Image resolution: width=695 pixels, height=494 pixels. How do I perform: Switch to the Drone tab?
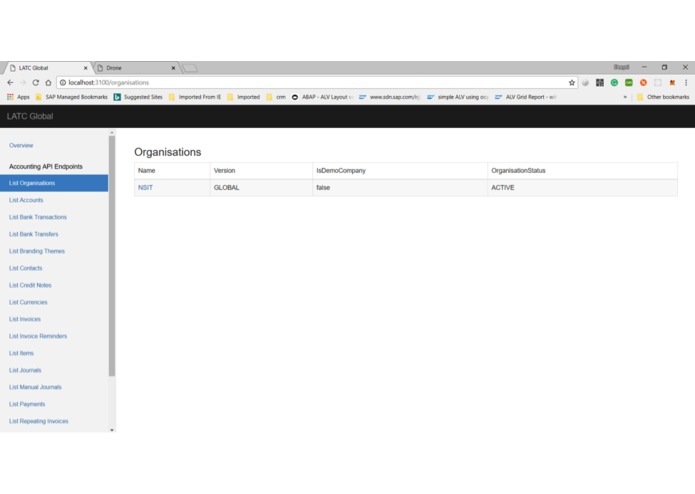point(135,68)
